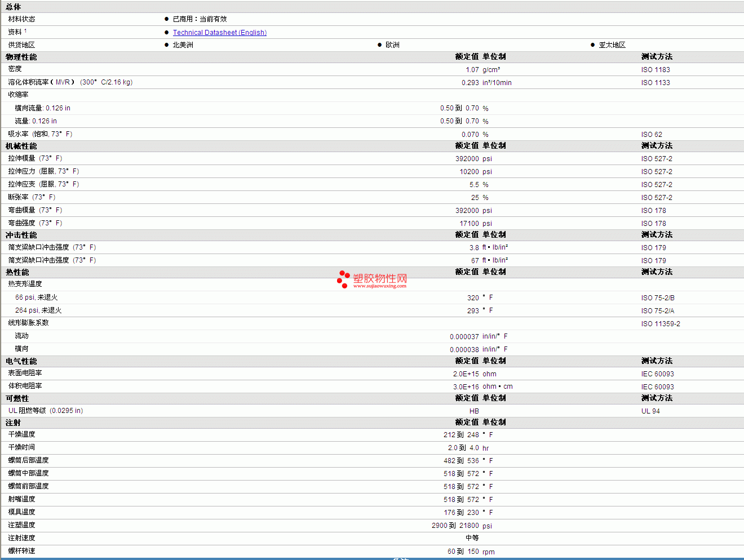The image size is (744, 560).
Task: Select the text 已商用：当前有效
Action: (200, 19)
